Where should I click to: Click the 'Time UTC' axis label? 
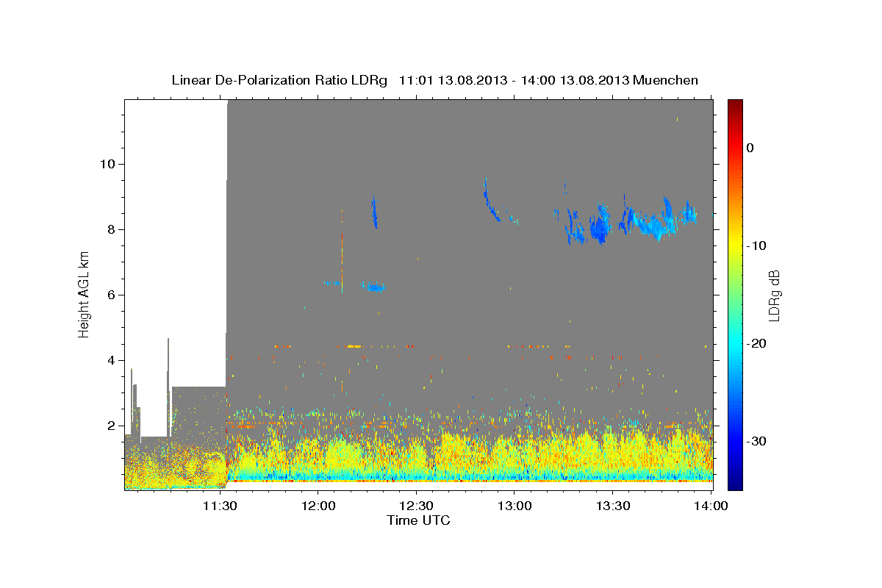[x=418, y=520]
